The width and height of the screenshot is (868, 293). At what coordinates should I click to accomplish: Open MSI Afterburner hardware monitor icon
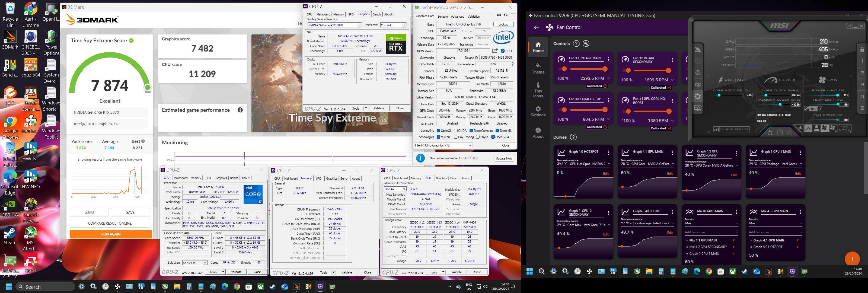coord(698,108)
